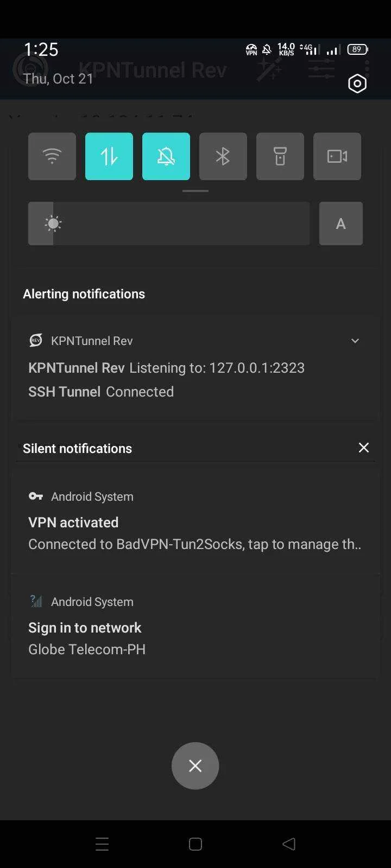391x868 pixels.
Task: Switch on the flashlight tile
Action: (x=280, y=156)
